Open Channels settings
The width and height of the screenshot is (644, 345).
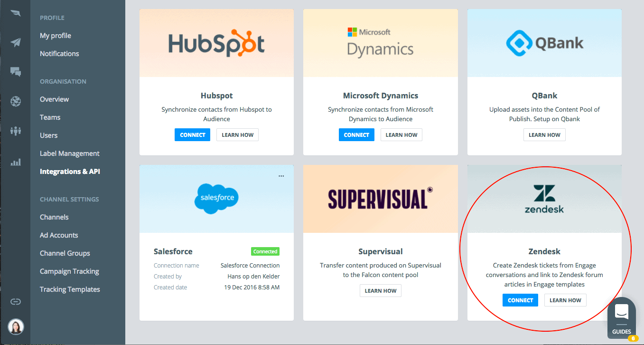[x=54, y=217]
